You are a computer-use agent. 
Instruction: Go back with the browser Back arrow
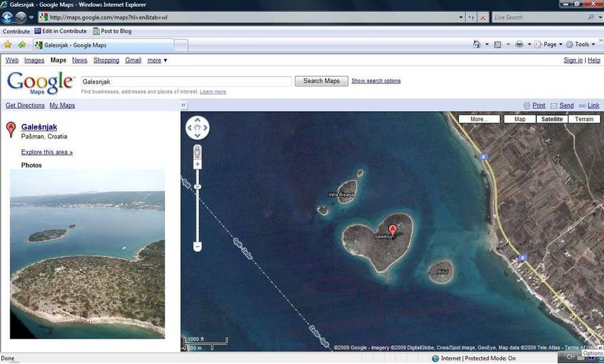[x=7, y=18]
